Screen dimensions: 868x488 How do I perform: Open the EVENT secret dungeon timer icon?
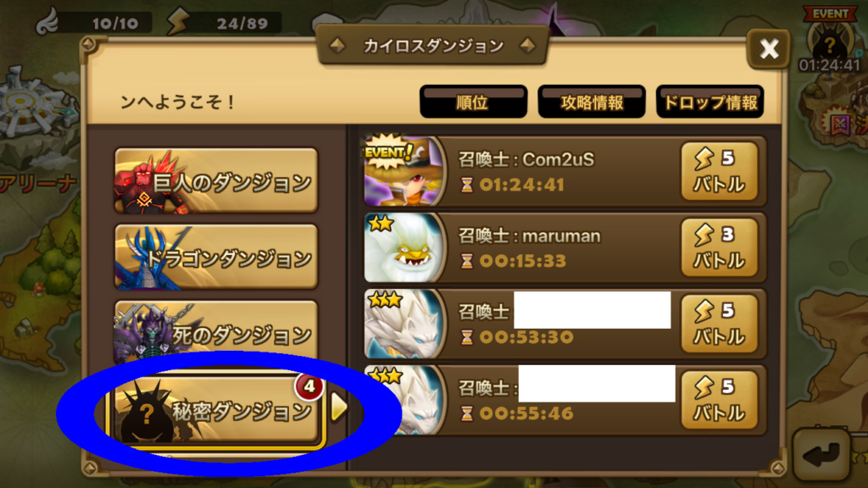pos(829,40)
